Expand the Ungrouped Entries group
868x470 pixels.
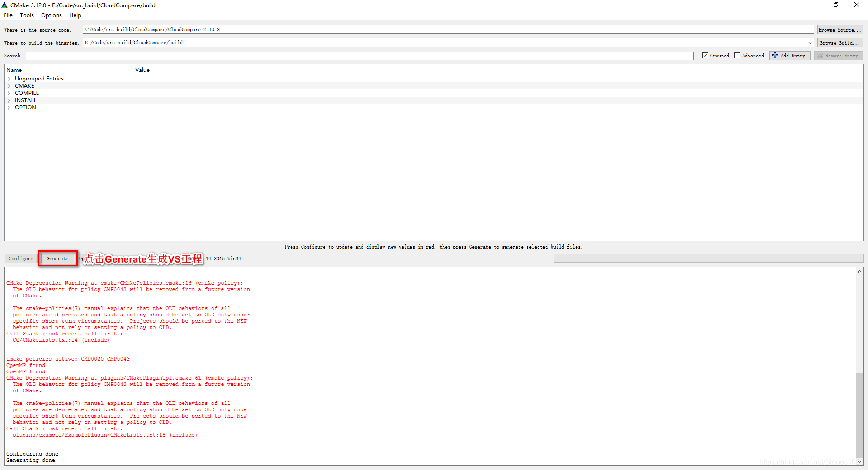(9, 79)
